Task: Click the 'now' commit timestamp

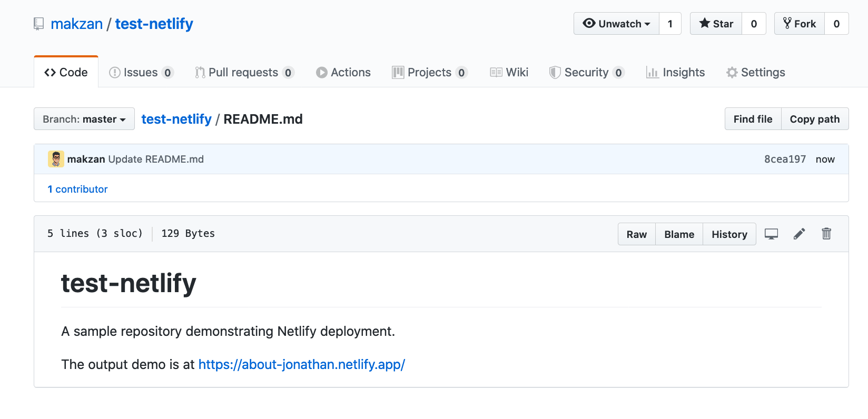Action: point(825,159)
